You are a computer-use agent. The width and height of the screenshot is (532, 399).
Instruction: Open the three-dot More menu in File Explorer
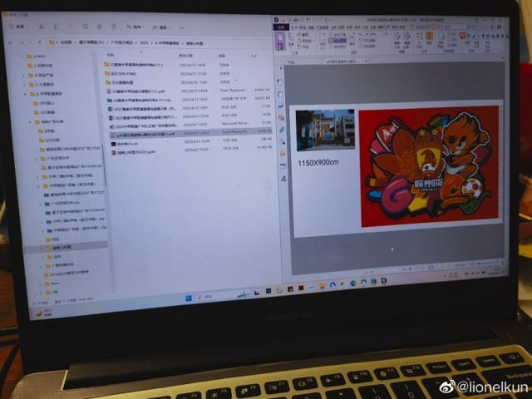pos(182,27)
